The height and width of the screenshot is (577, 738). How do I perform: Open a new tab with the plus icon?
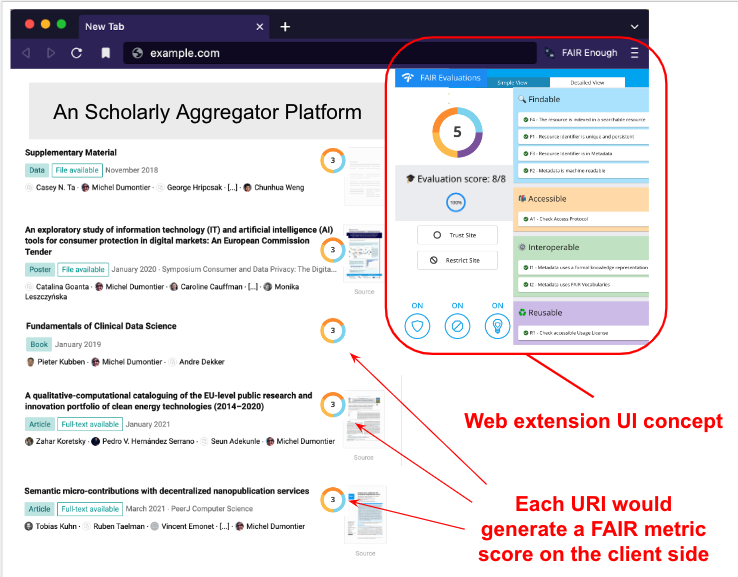[x=285, y=27]
